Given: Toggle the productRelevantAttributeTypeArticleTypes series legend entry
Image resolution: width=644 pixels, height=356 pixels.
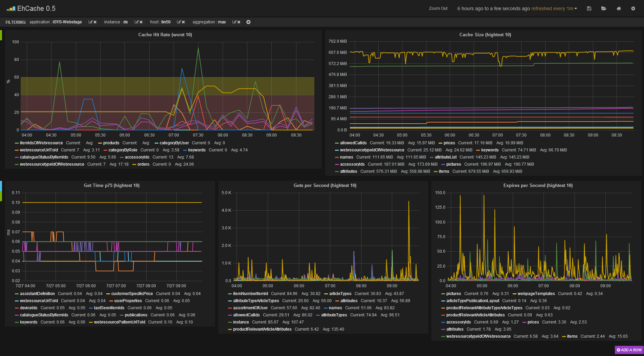Looking at the screenshot, I should click(x=484, y=308).
